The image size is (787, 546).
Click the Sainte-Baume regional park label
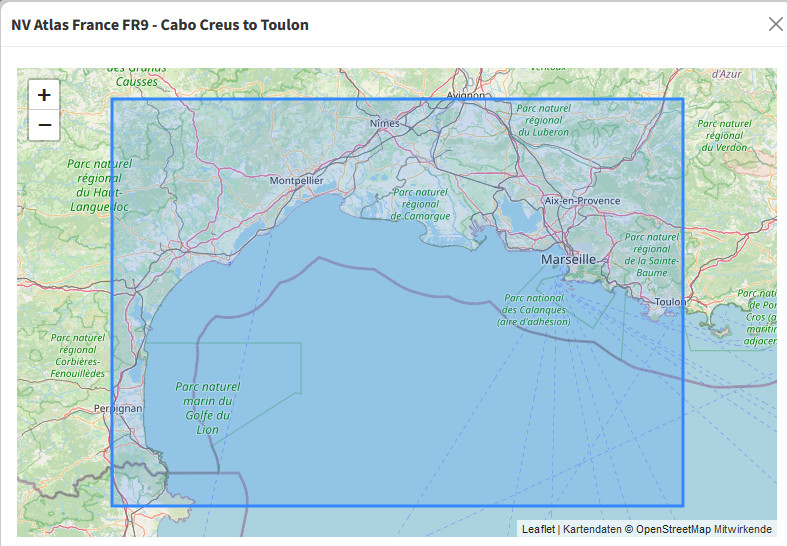(651, 254)
